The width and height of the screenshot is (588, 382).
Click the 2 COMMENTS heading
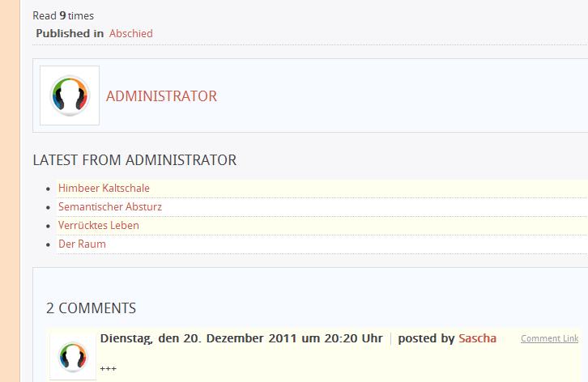pyautogui.click(x=92, y=308)
